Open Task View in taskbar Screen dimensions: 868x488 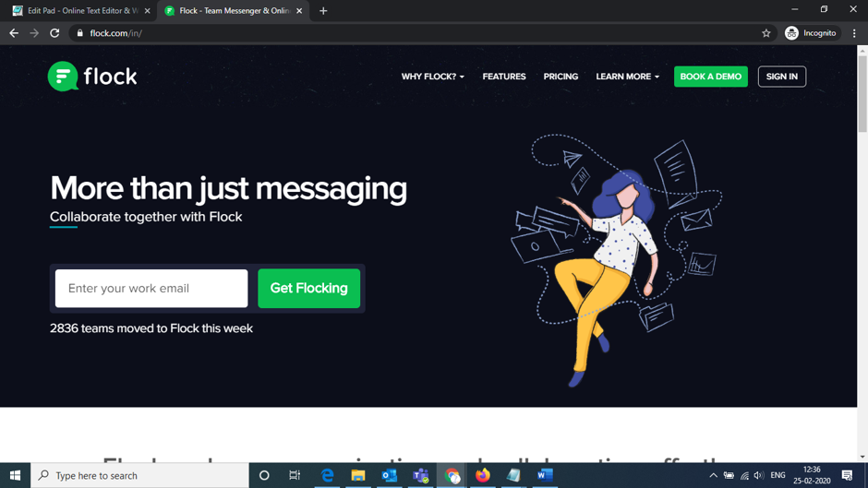click(295, 475)
